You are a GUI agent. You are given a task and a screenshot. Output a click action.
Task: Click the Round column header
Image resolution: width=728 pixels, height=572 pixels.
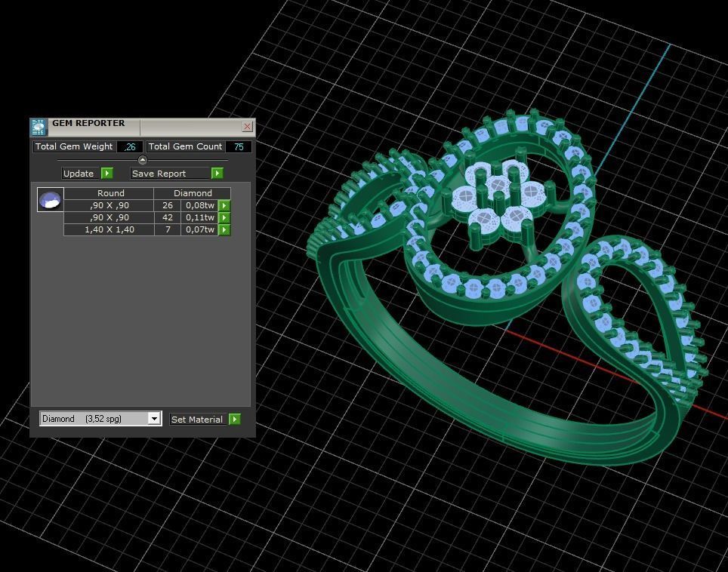(x=110, y=193)
